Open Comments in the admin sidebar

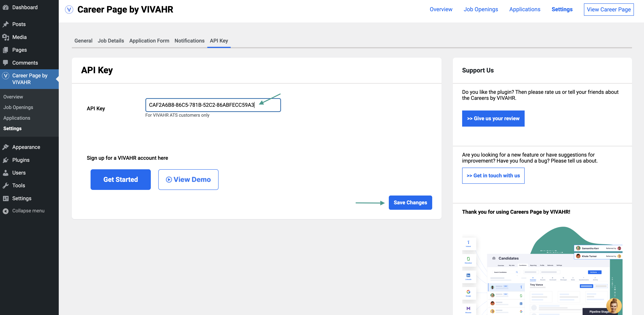click(x=25, y=63)
